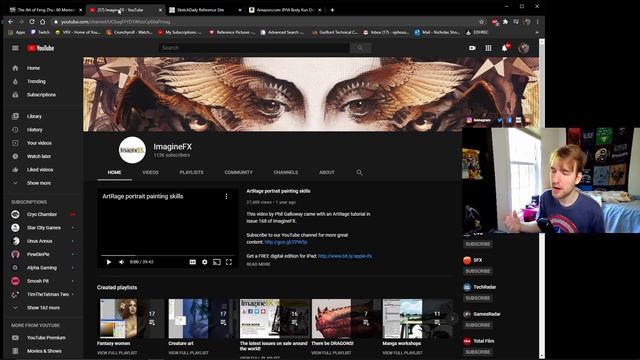Open the Chrome three-dot menu

(x=538, y=22)
